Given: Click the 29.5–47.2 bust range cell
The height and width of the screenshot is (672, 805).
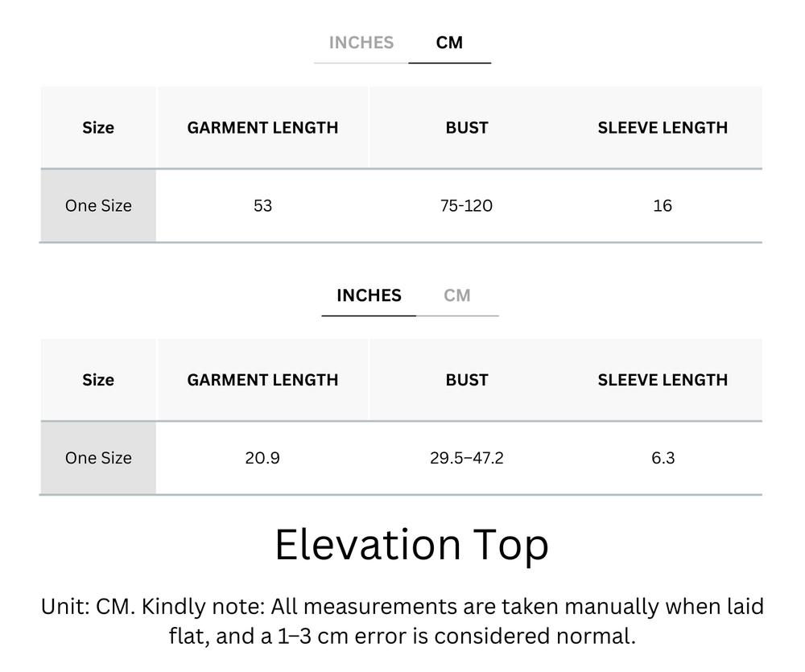Looking at the screenshot, I should tap(466, 458).
